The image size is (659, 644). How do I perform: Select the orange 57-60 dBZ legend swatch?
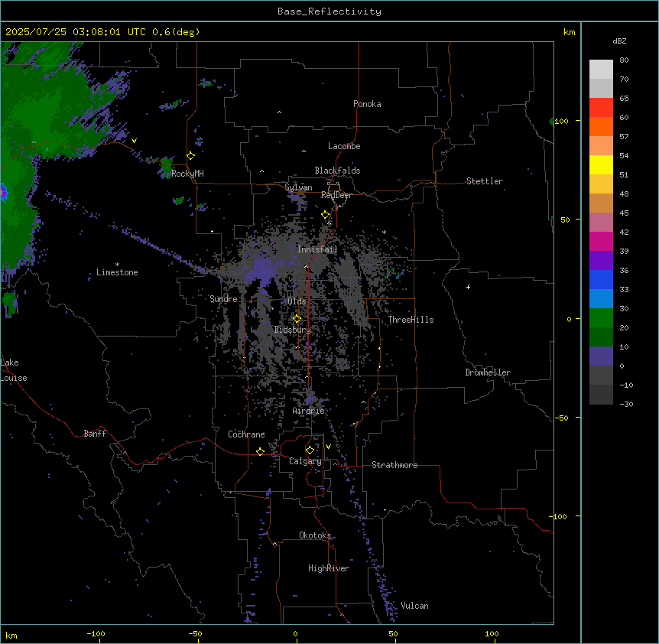tap(601, 126)
